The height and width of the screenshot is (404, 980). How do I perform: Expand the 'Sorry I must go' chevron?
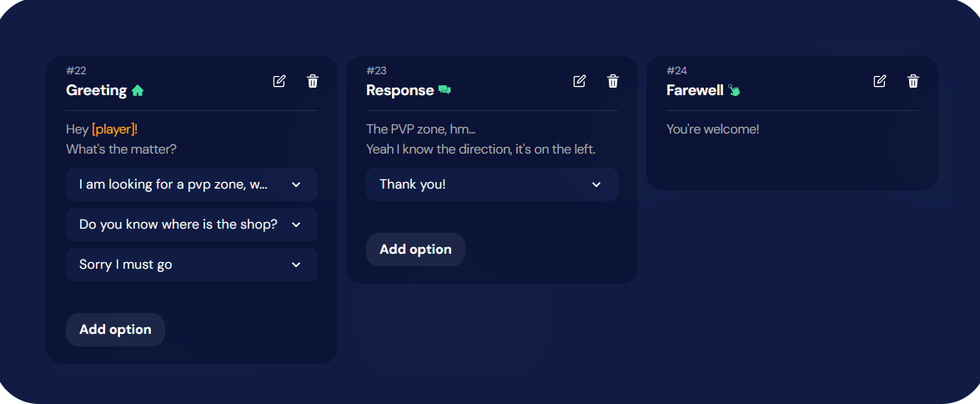point(296,265)
